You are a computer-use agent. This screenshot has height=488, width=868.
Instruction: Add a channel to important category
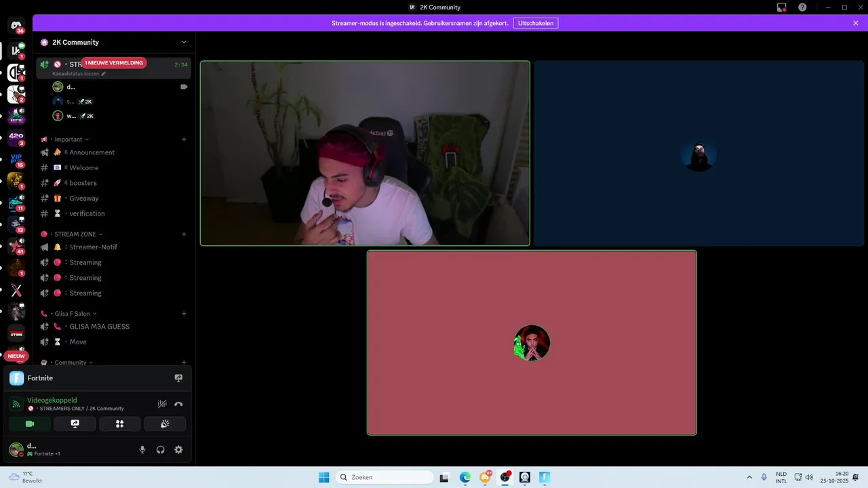click(x=184, y=139)
